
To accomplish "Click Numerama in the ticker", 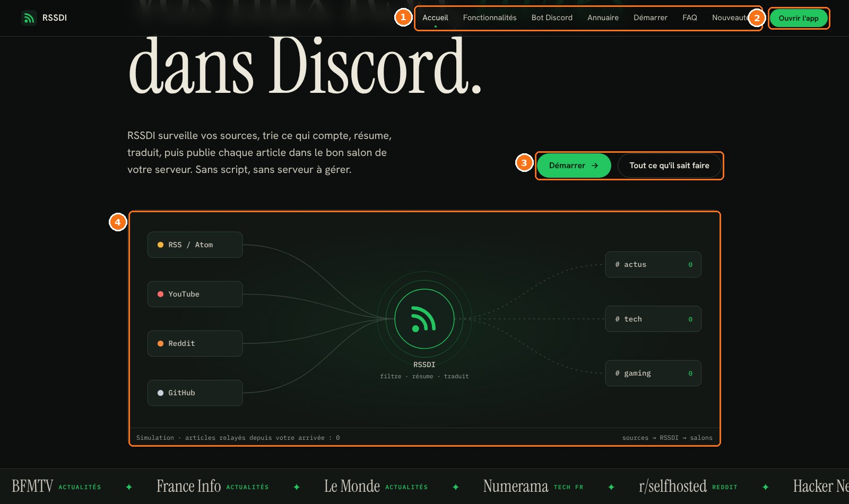I will 515,486.
